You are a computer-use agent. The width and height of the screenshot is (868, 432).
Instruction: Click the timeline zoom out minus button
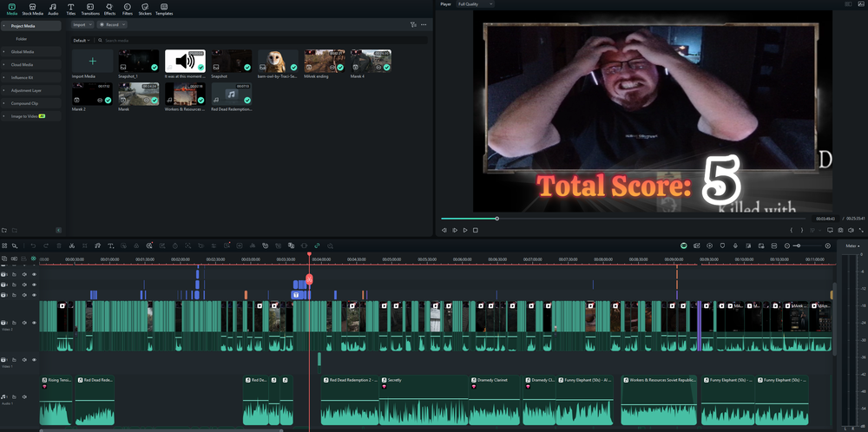point(787,245)
